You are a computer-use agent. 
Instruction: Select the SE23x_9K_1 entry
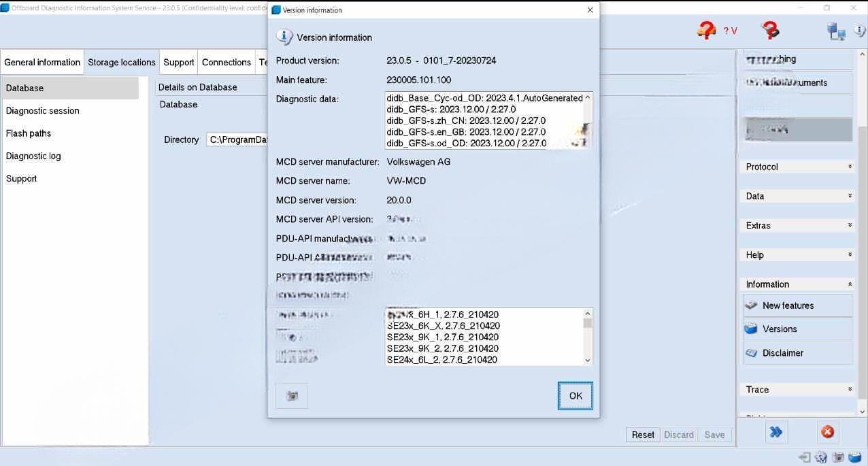click(x=443, y=337)
